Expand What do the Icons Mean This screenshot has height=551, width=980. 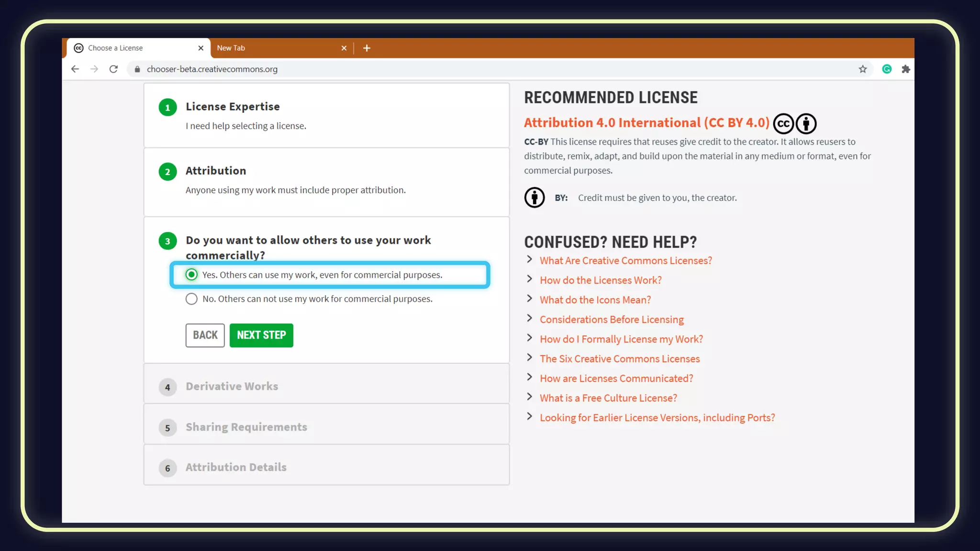click(x=595, y=300)
